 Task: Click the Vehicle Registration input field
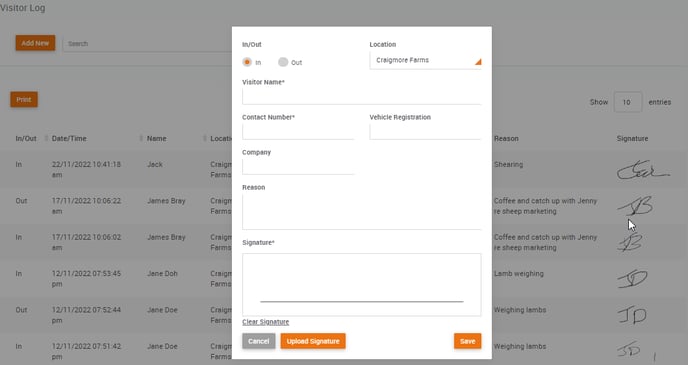click(x=425, y=132)
